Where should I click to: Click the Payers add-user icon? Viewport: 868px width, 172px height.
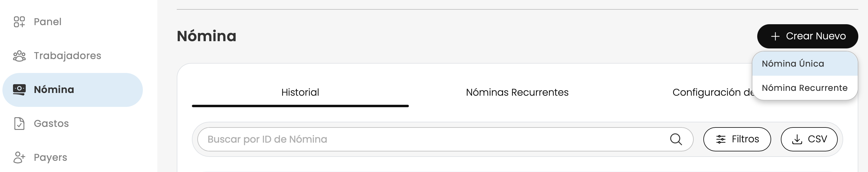(19, 157)
